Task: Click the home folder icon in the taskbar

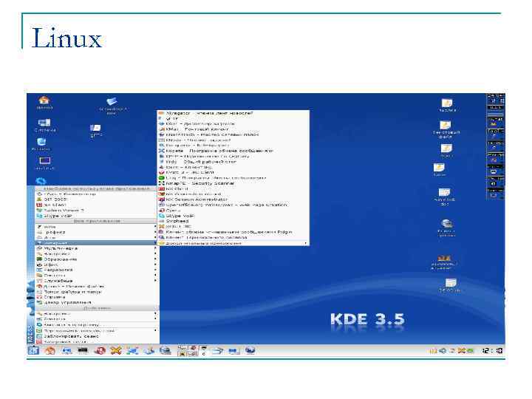Action: (x=50, y=350)
